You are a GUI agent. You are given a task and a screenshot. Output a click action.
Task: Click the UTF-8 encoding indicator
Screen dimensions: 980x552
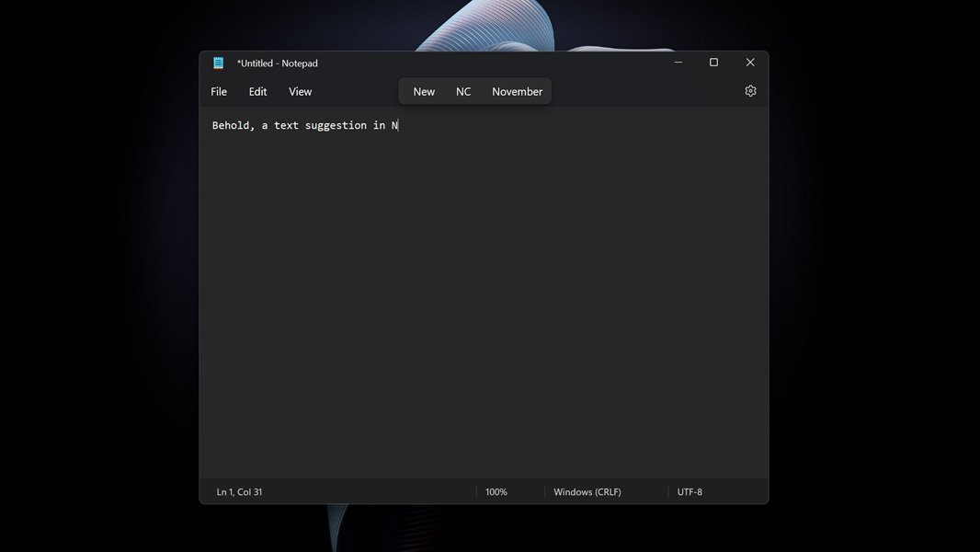pyautogui.click(x=689, y=492)
